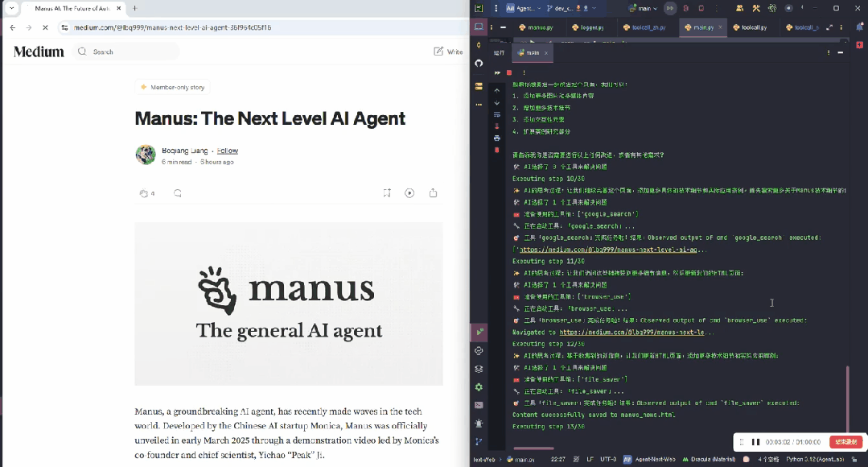The width and height of the screenshot is (868, 467).
Task: Open UTF-8 encoding selector in status bar
Action: coord(608,459)
